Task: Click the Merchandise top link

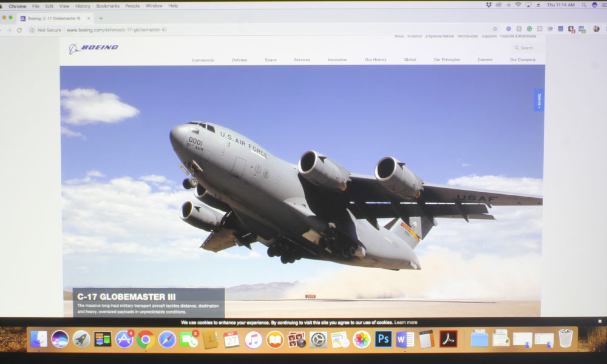Action: pos(467,36)
